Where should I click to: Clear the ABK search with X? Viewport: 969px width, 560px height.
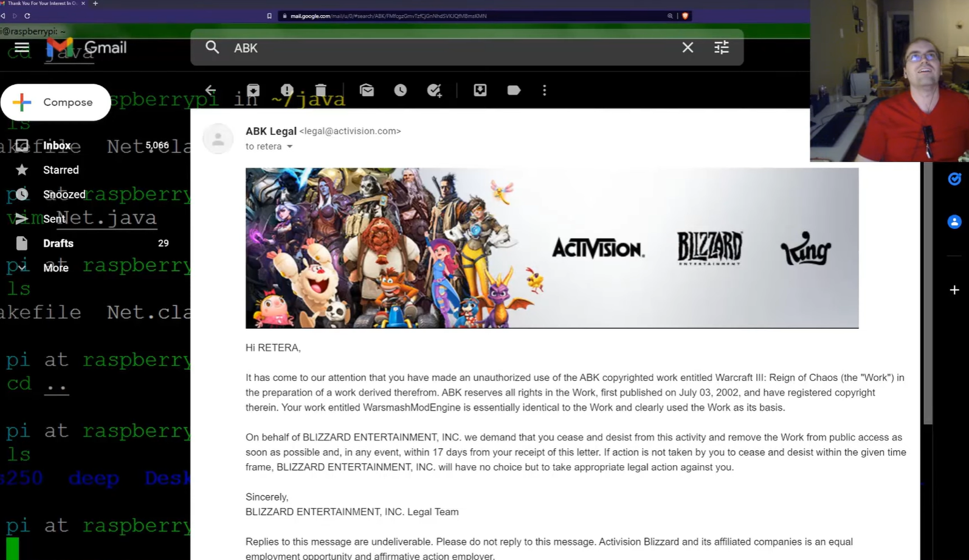[x=688, y=47]
